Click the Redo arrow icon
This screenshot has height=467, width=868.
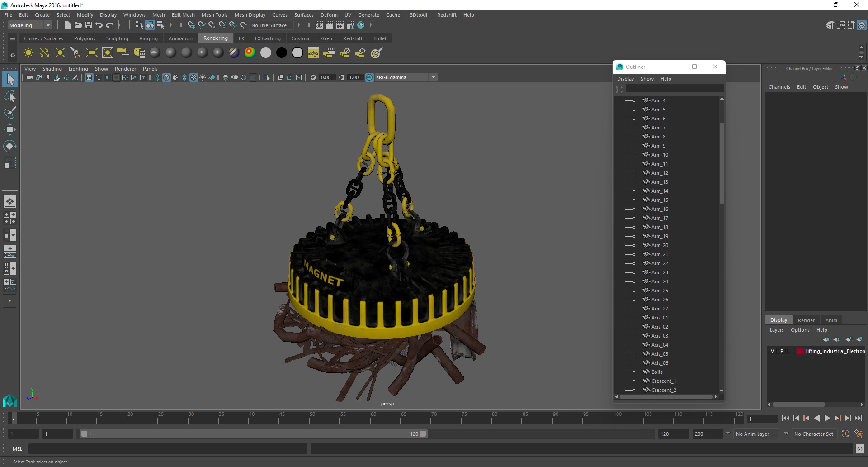[109, 25]
